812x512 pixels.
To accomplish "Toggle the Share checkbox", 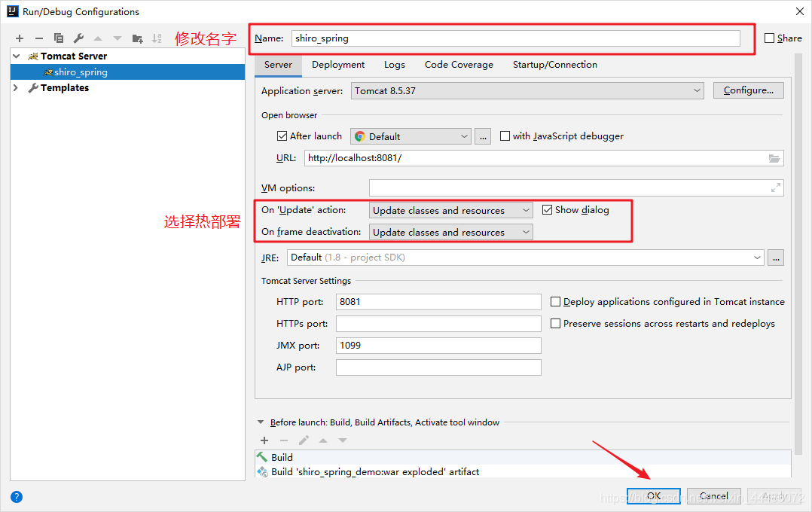I will pyautogui.click(x=770, y=38).
